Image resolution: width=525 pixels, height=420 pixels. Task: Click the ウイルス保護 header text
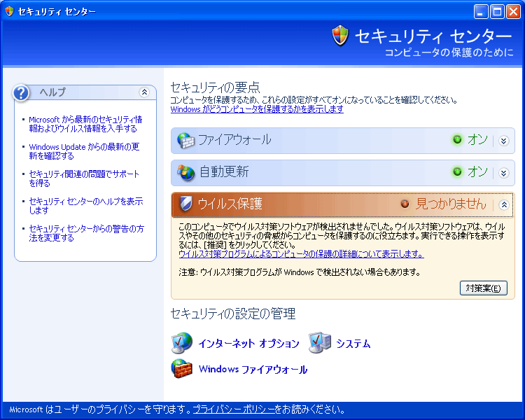click(x=230, y=204)
